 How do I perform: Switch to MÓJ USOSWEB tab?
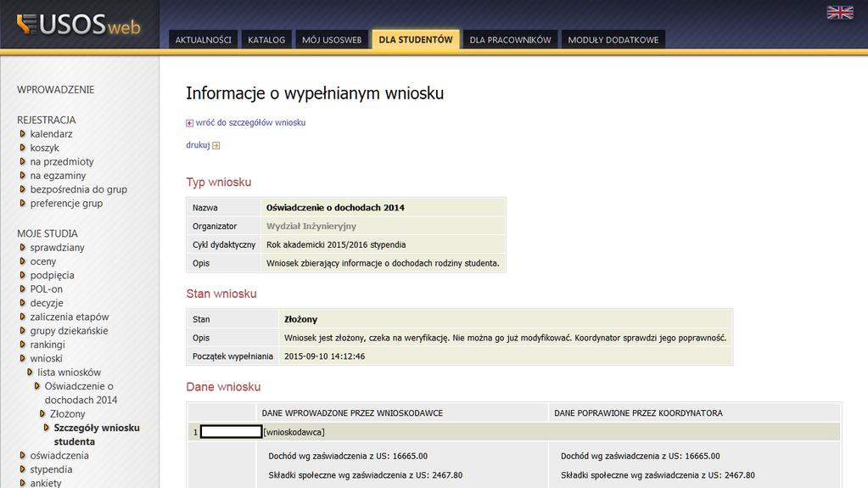pyautogui.click(x=332, y=40)
